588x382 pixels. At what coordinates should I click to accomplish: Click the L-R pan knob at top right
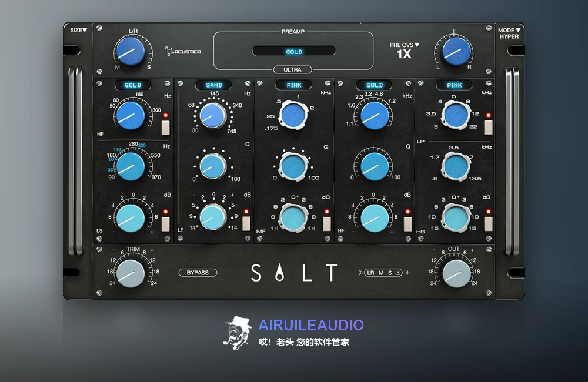tap(456, 51)
